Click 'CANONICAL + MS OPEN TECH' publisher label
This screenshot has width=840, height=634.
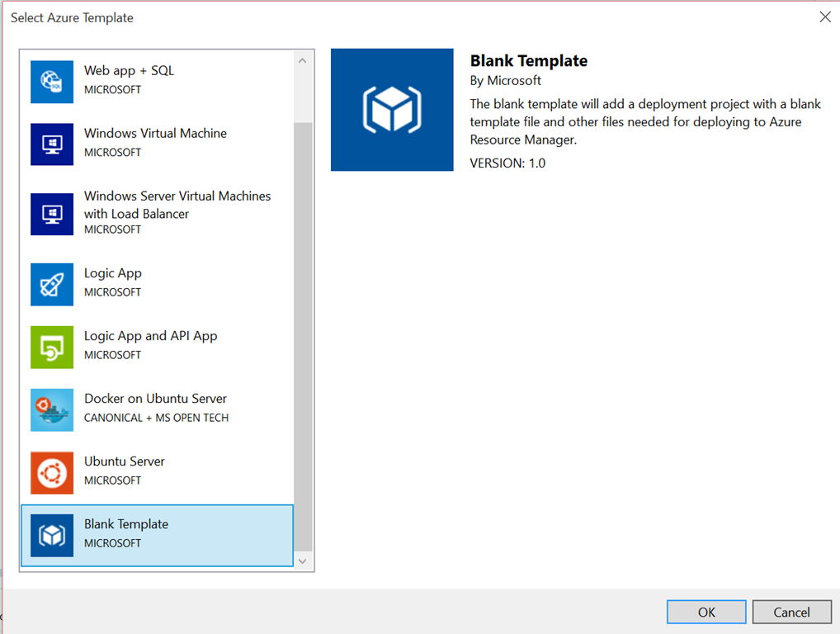(x=157, y=418)
